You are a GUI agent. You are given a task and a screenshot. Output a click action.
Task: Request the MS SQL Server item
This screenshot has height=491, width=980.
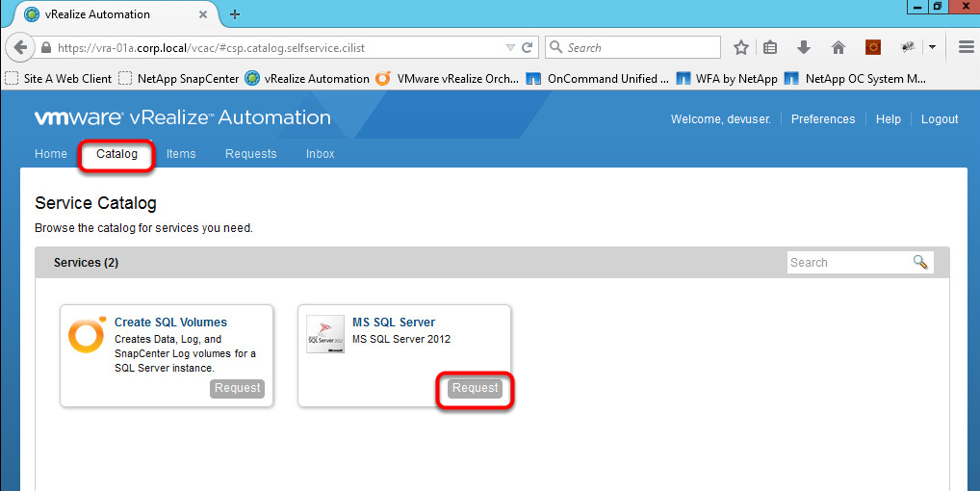[475, 388]
